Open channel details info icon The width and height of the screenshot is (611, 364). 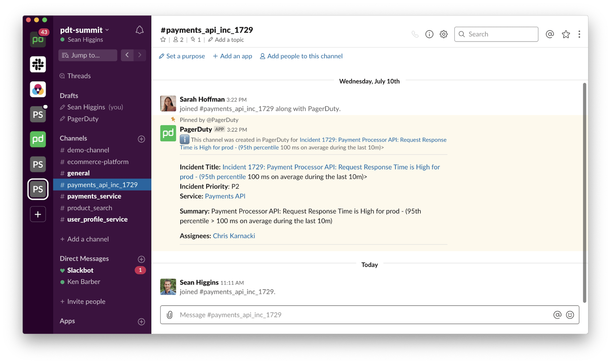(429, 34)
